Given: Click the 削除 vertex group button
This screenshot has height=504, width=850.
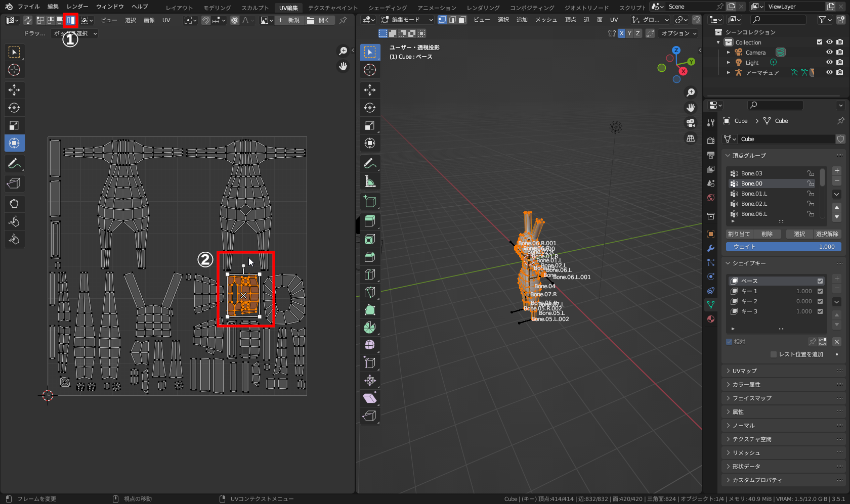Looking at the screenshot, I should click(767, 234).
